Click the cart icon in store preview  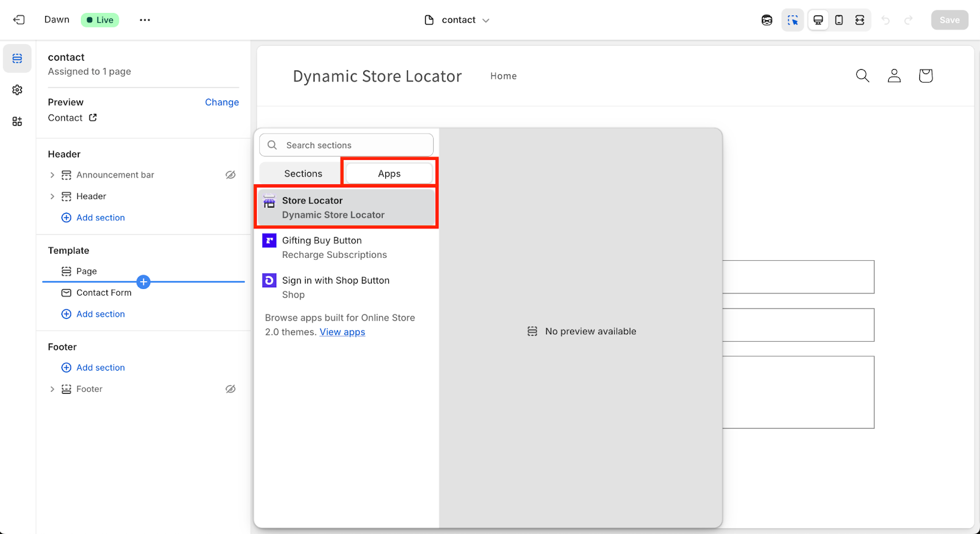click(925, 76)
